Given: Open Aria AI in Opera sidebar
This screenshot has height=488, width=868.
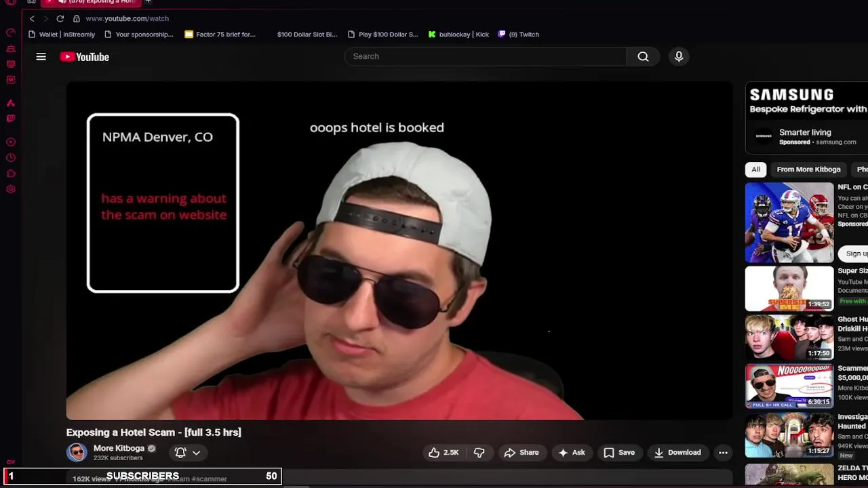Looking at the screenshot, I should pyautogui.click(x=11, y=103).
